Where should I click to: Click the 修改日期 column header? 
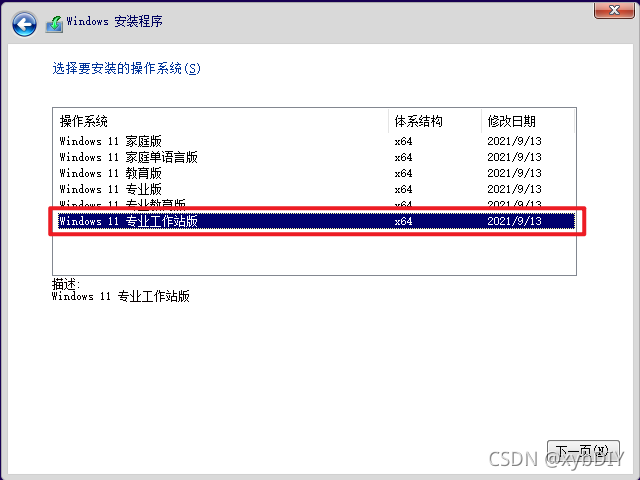(x=528, y=121)
